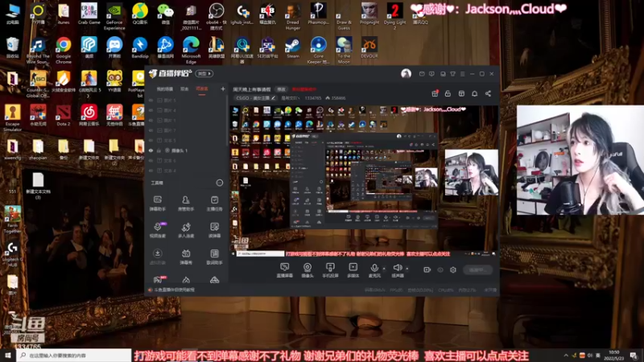
Task: Toggle eye visibility of 图片 5 source
Action: click(151, 100)
